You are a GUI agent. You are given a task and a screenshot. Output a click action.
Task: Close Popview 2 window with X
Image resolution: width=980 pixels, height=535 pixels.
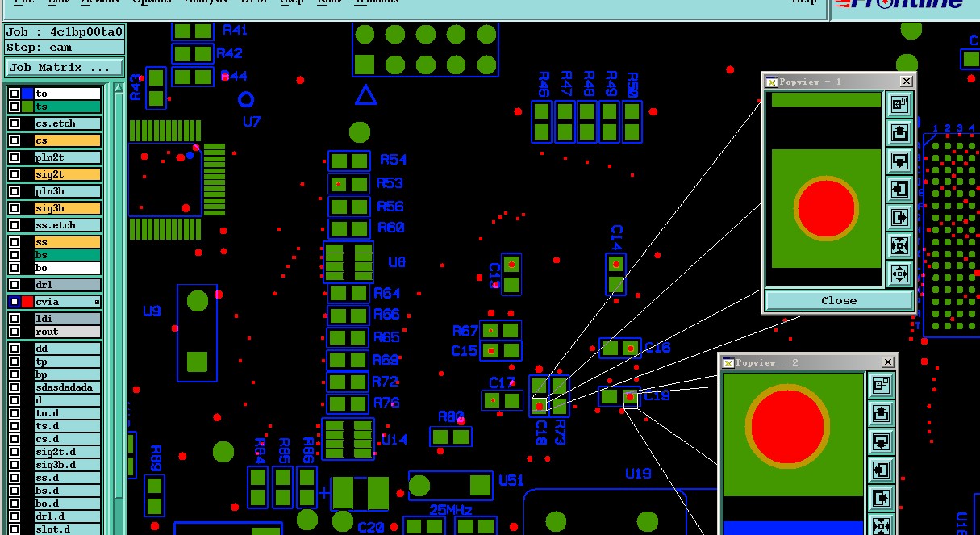(888, 362)
